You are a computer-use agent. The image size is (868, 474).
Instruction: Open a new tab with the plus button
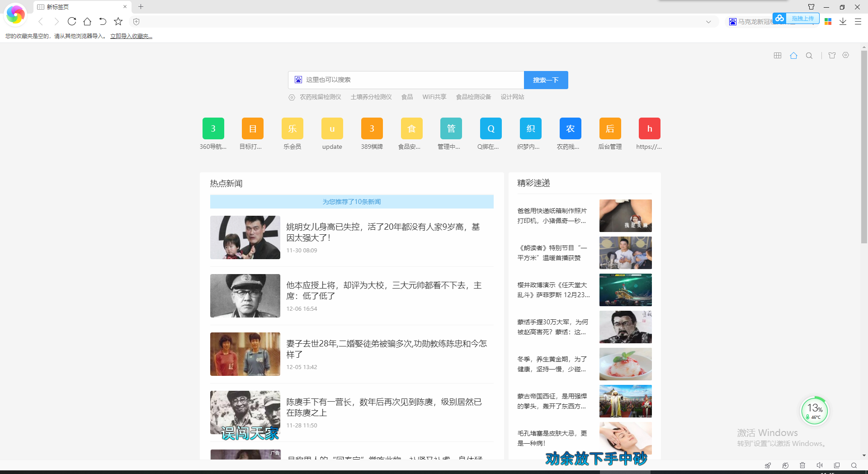click(141, 7)
